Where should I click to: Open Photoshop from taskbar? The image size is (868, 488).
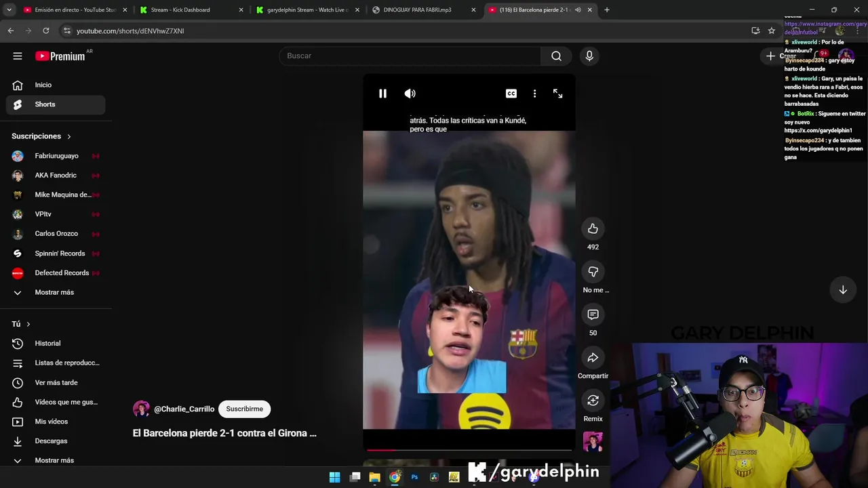point(414,477)
